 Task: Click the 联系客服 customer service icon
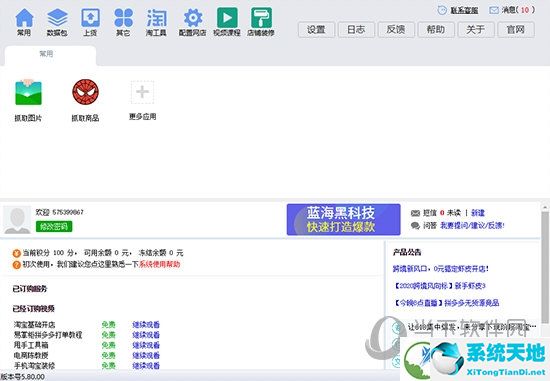pos(442,10)
